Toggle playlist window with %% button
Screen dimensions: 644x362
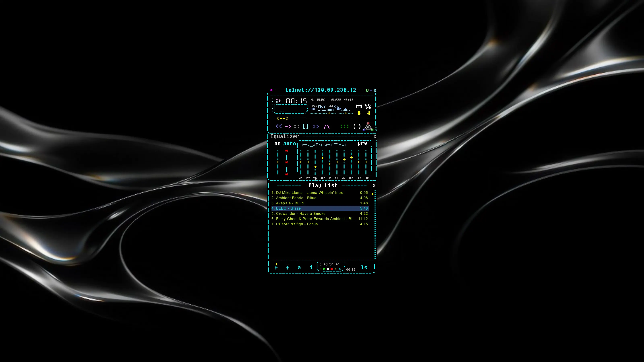(368, 107)
